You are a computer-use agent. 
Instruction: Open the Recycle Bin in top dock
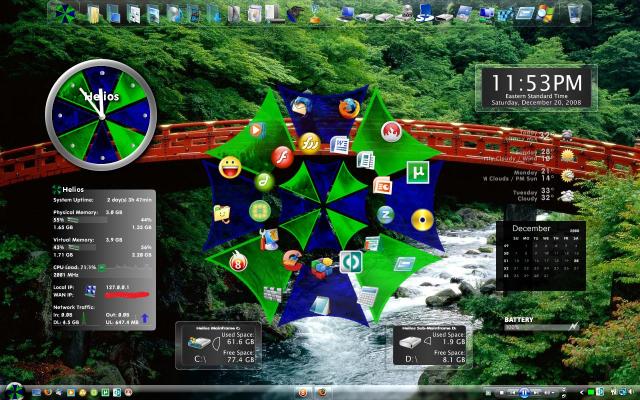[575, 13]
